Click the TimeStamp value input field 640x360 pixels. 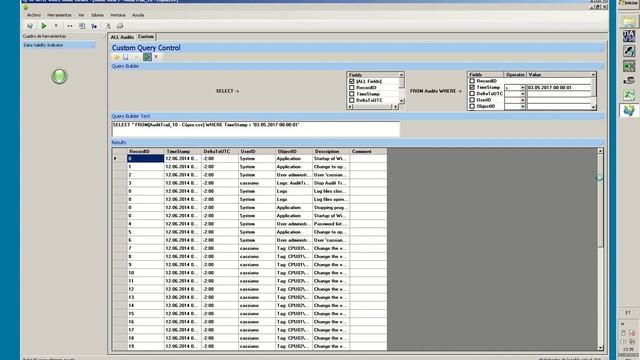click(559, 87)
